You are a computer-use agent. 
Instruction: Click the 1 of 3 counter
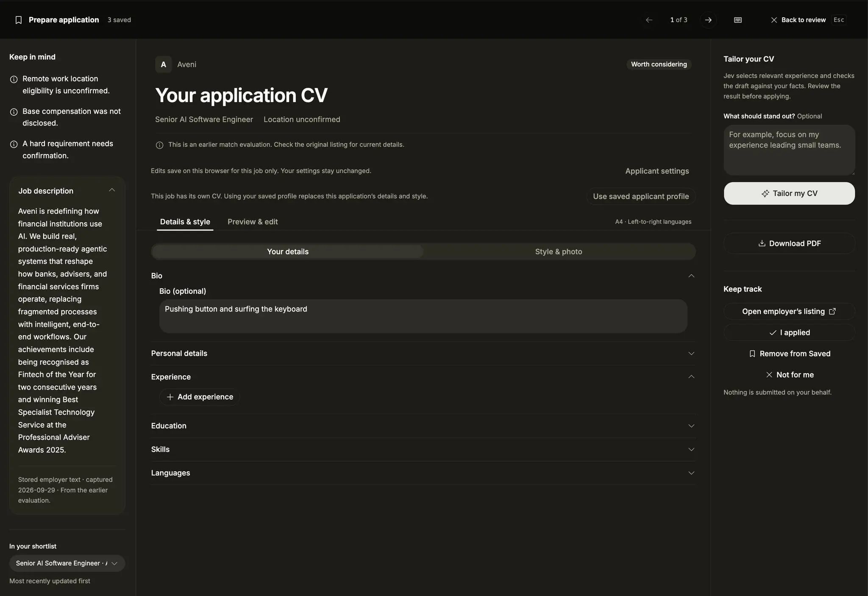[679, 20]
